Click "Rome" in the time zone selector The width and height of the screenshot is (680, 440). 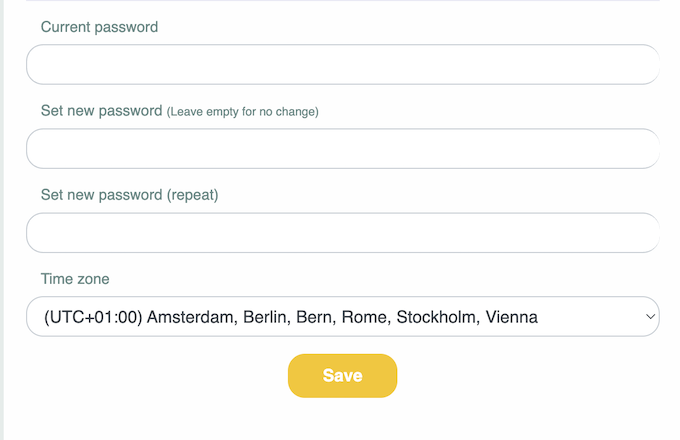[364, 318]
